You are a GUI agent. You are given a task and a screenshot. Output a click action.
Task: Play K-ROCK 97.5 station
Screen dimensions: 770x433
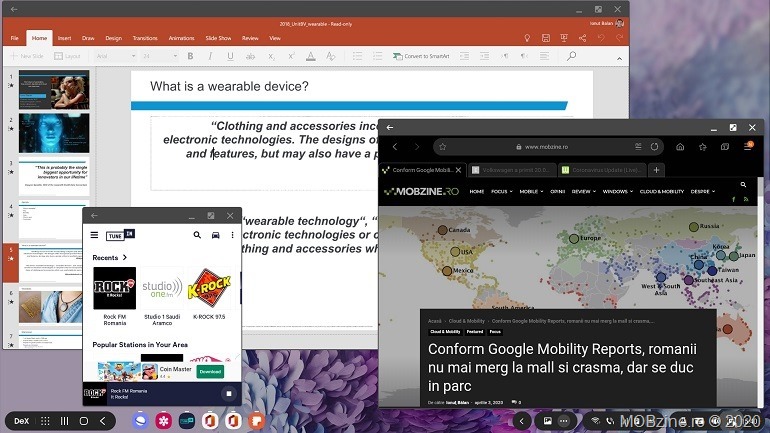point(209,294)
